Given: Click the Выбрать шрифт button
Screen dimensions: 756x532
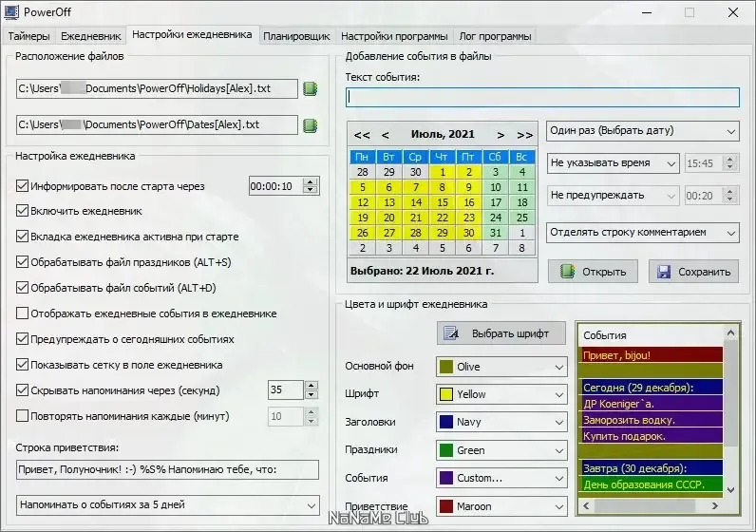Looking at the screenshot, I should [x=501, y=333].
